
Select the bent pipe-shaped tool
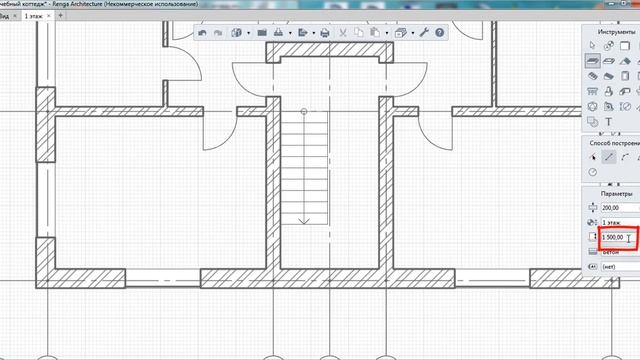(625, 91)
